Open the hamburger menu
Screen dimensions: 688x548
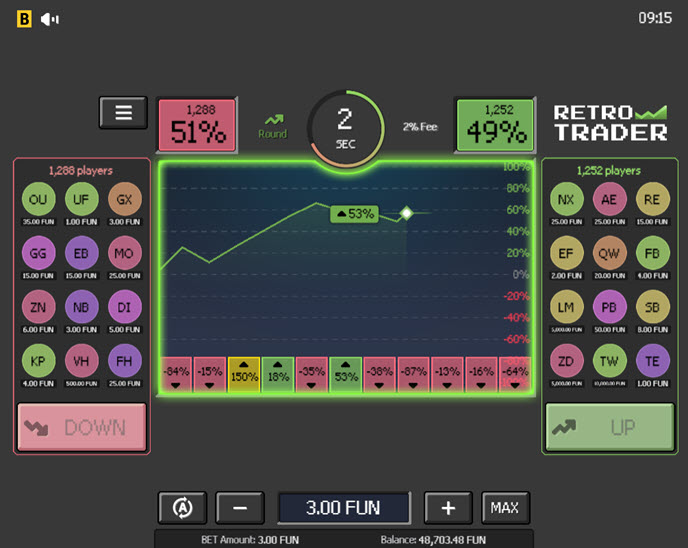[x=123, y=112]
